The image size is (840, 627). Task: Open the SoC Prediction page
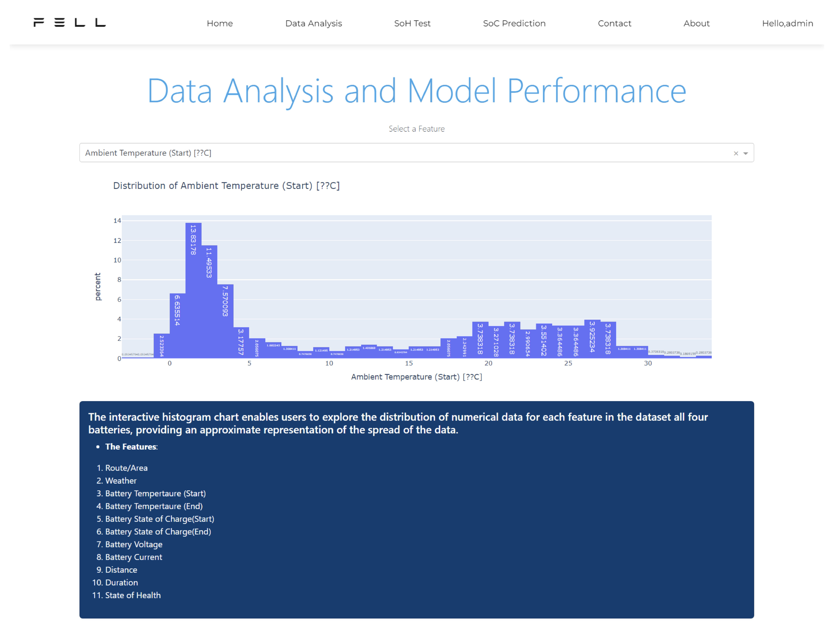[x=514, y=24]
